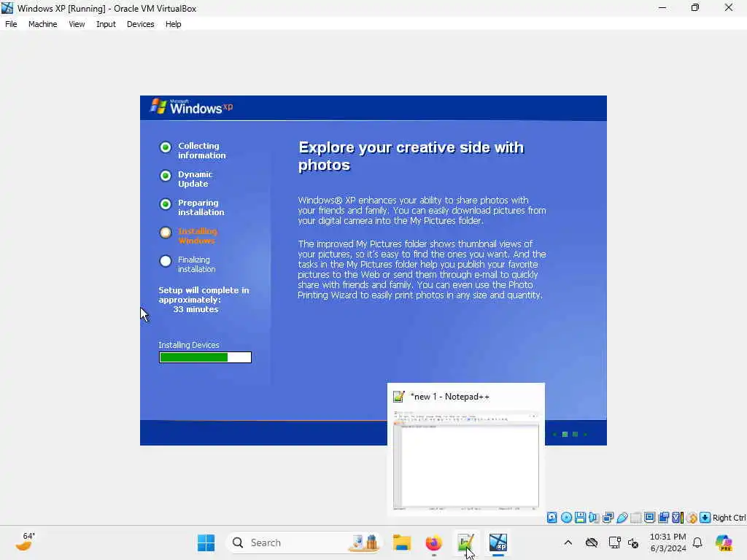Open the 64° weather widget
Viewport: 747px width, 560px height.
tap(25, 542)
